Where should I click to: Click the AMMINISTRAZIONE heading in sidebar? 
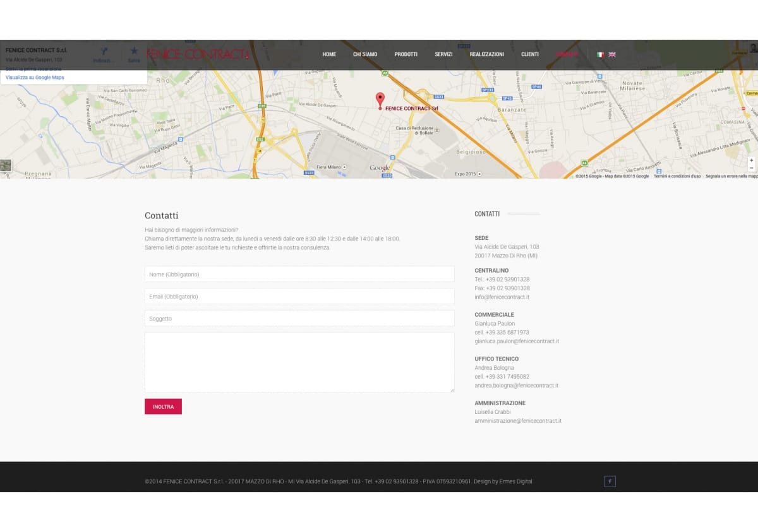click(500, 403)
